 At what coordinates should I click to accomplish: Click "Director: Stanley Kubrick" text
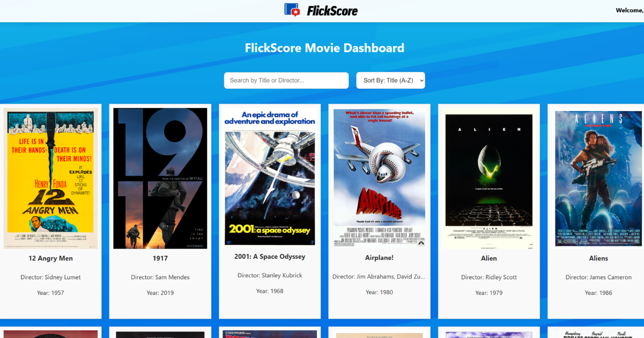coord(270,275)
